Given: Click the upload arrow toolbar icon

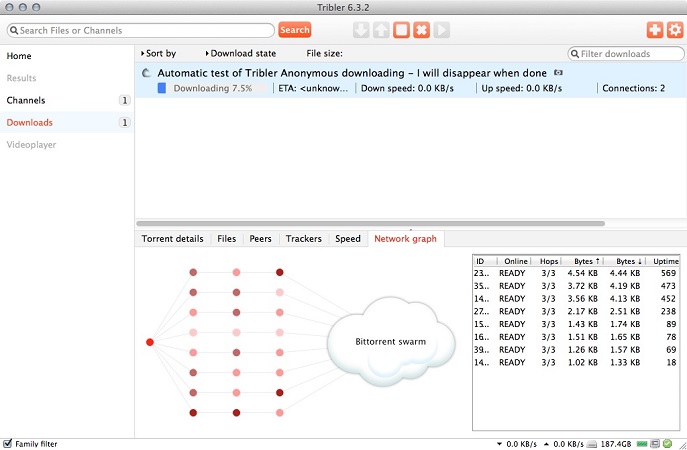Looking at the screenshot, I should (x=381, y=30).
